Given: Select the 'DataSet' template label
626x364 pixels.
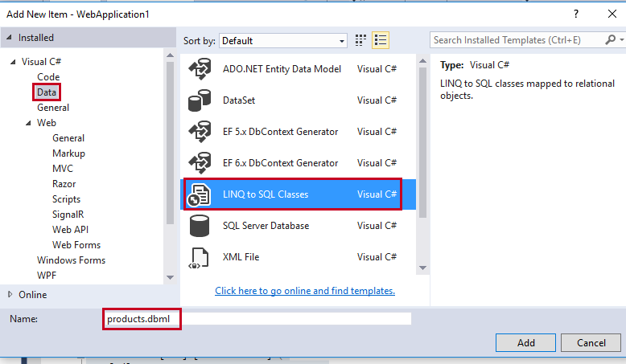Looking at the screenshot, I should pyautogui.click(x=239, y=100).
